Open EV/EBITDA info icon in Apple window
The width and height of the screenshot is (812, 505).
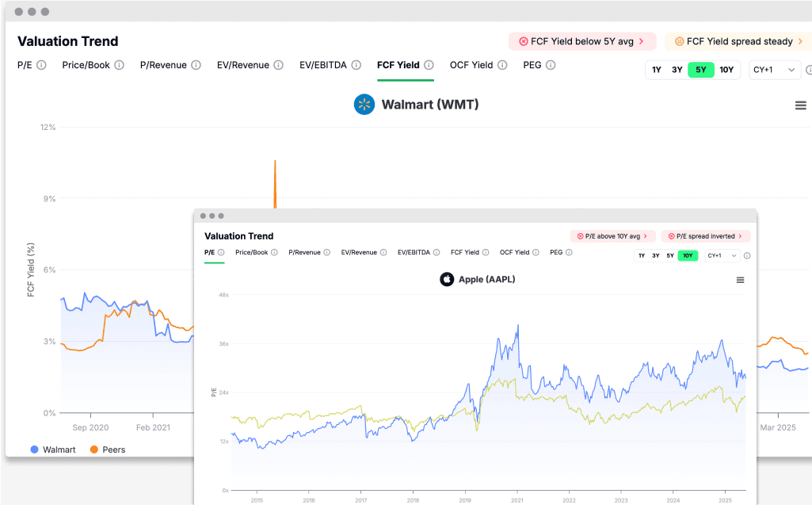pos(436,252)
